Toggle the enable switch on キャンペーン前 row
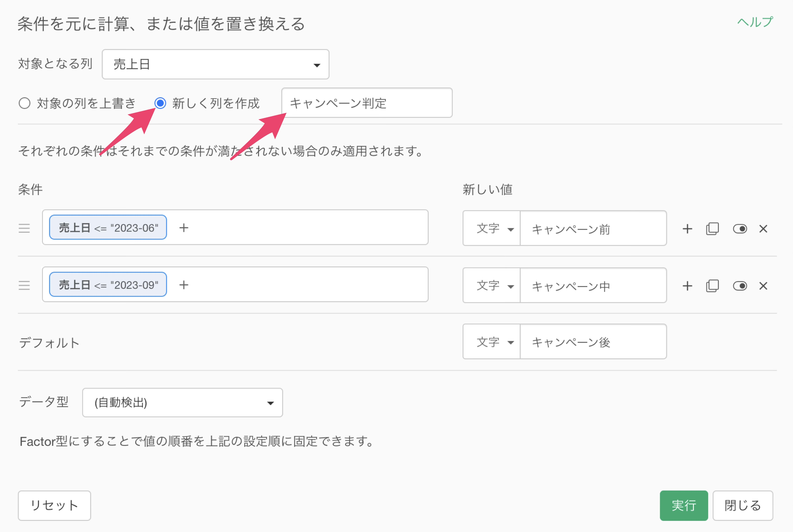This screenshot has height=532, width=793. coord(740,229)
